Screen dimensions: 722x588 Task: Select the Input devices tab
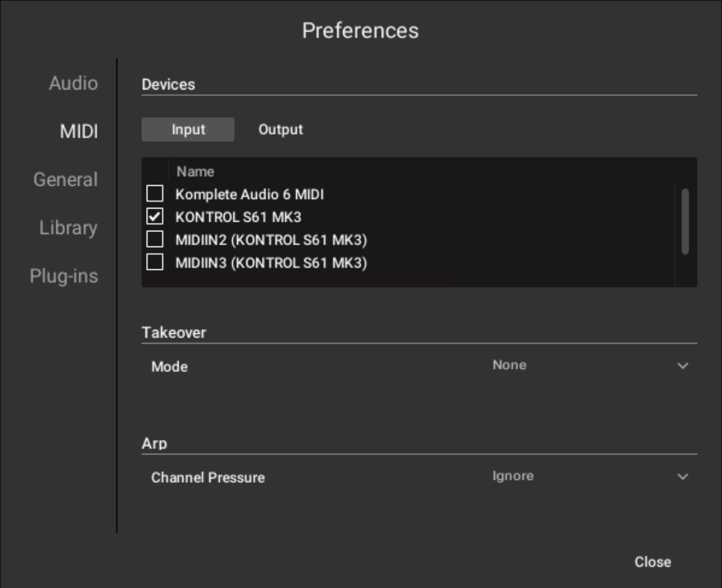click(x=187, y=129)
